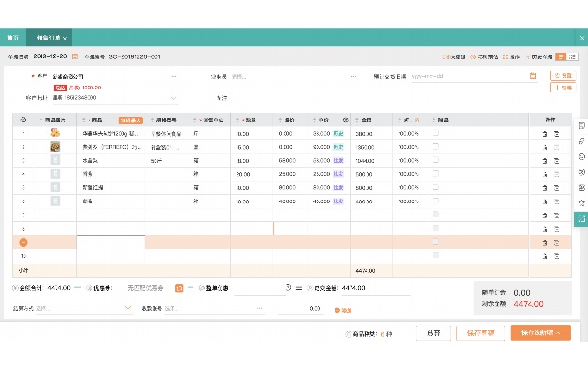
Task: Click second icon in right sidebar
Action: [x=581, y=141]
